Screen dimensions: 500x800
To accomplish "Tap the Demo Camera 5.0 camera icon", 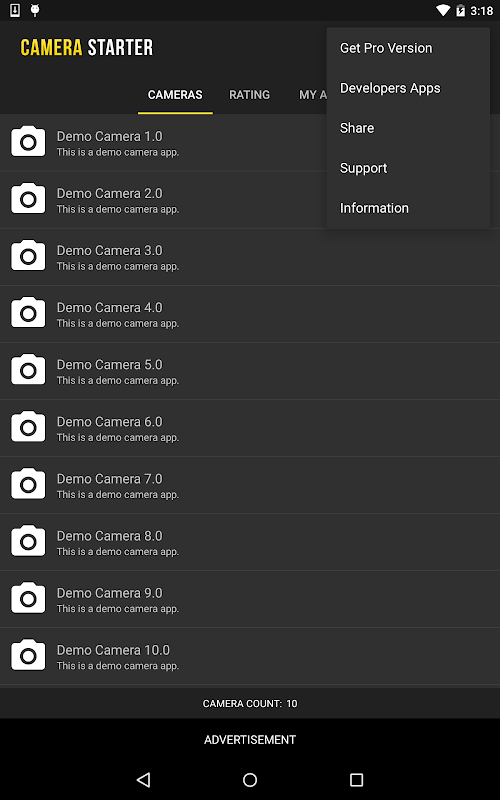I will pos(28,370).
